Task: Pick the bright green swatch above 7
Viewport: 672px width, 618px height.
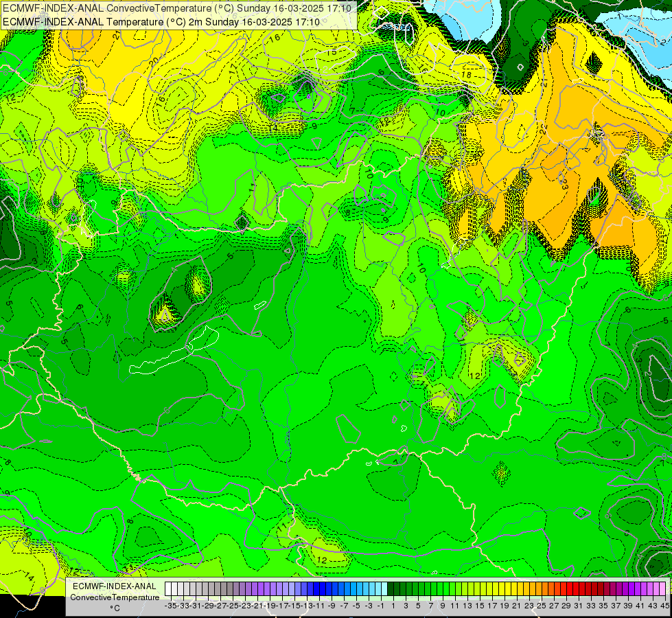Action: point(429,589)
